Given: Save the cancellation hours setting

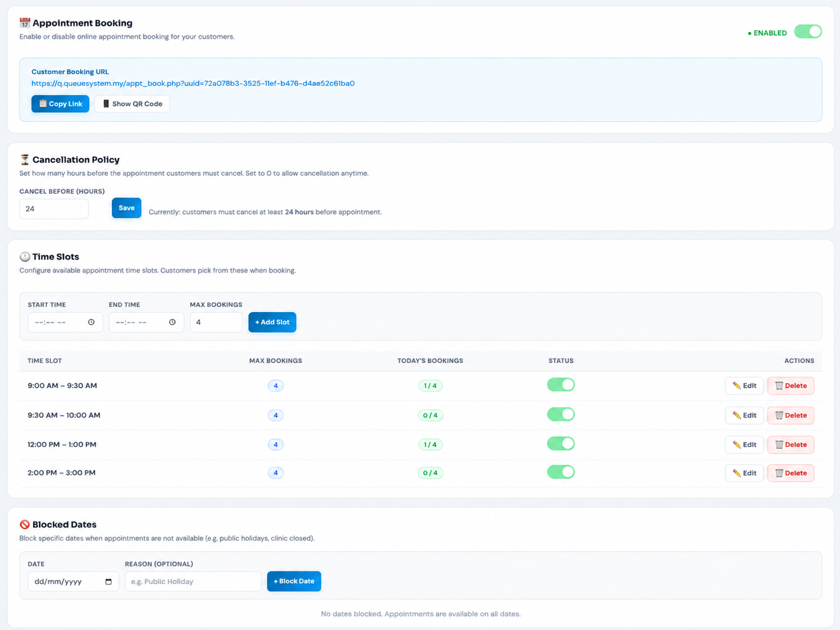Looking at the screenshot, I should pyautogui.click(x=126, y=208).
